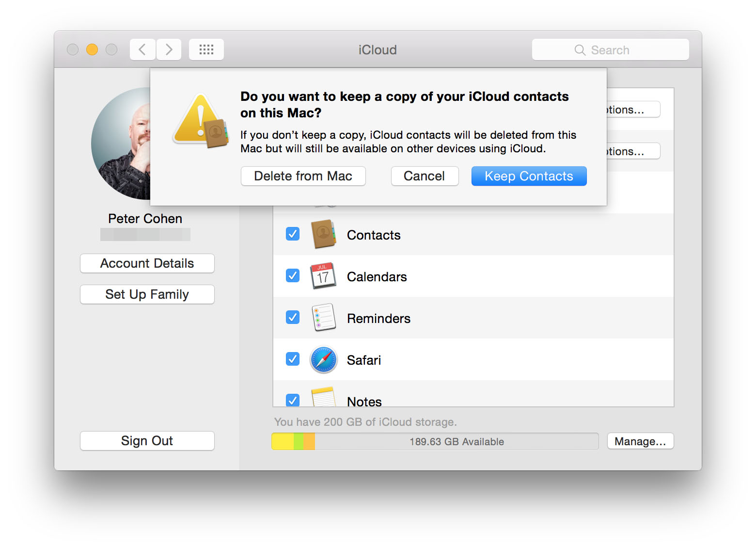This screenshot has height=548, width=756.
Task: Disable the Reminders checkbox
Action: (293, 318)
